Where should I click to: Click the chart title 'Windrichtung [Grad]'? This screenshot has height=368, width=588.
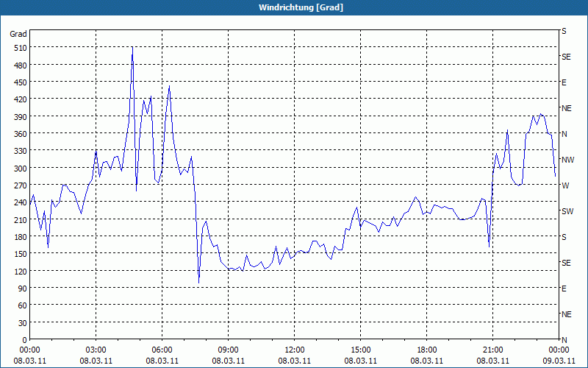[301, 7]
